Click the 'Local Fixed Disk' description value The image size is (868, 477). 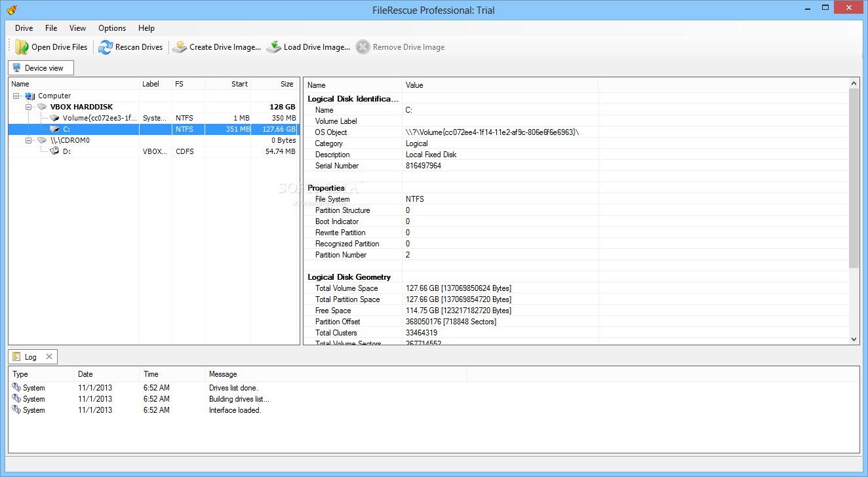(431, 155)
